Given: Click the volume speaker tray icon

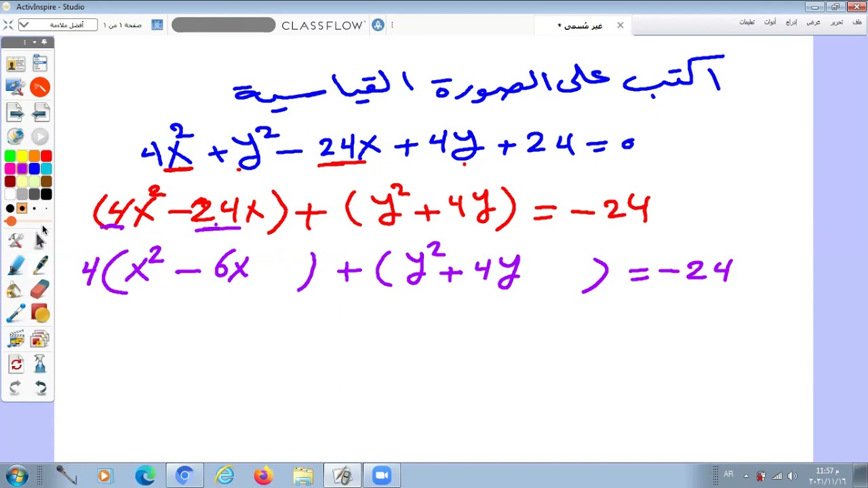Looking at the screenshot, I should [791, 476].
